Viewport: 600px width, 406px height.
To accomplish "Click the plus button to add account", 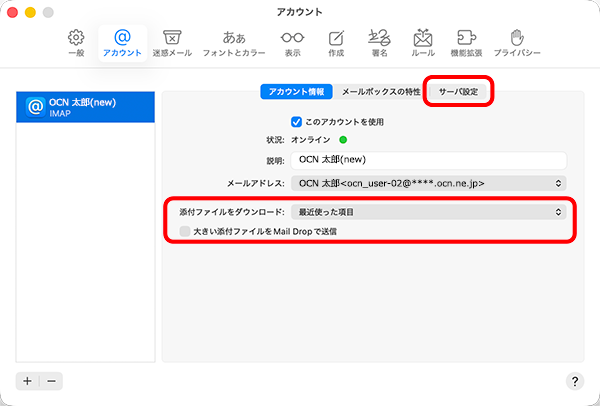I will coord(28,381).
